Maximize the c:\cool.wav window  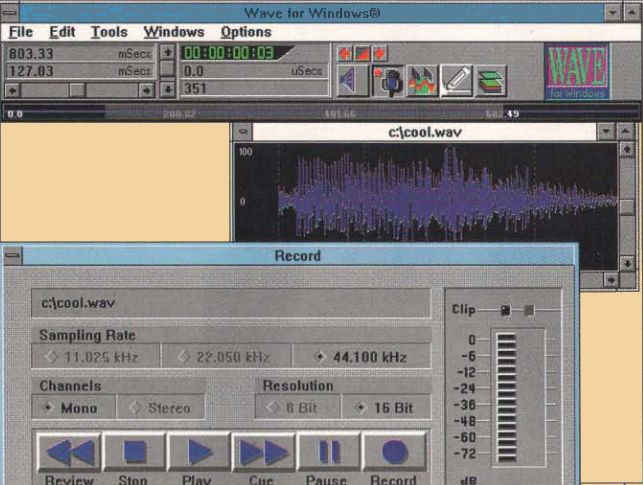[625, 132]
